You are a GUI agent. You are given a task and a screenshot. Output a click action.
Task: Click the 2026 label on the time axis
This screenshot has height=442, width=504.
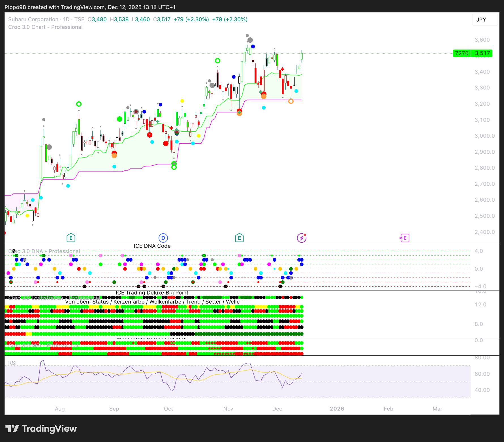tap(337, 409)
